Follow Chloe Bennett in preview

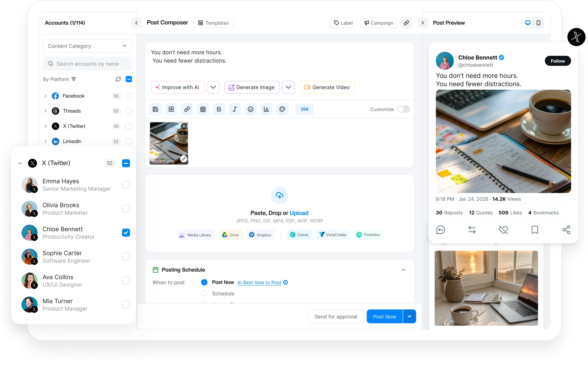coord(558,61)
